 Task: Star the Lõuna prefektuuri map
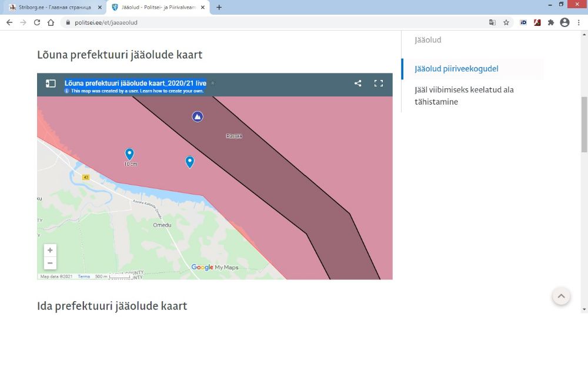[213, 84]
